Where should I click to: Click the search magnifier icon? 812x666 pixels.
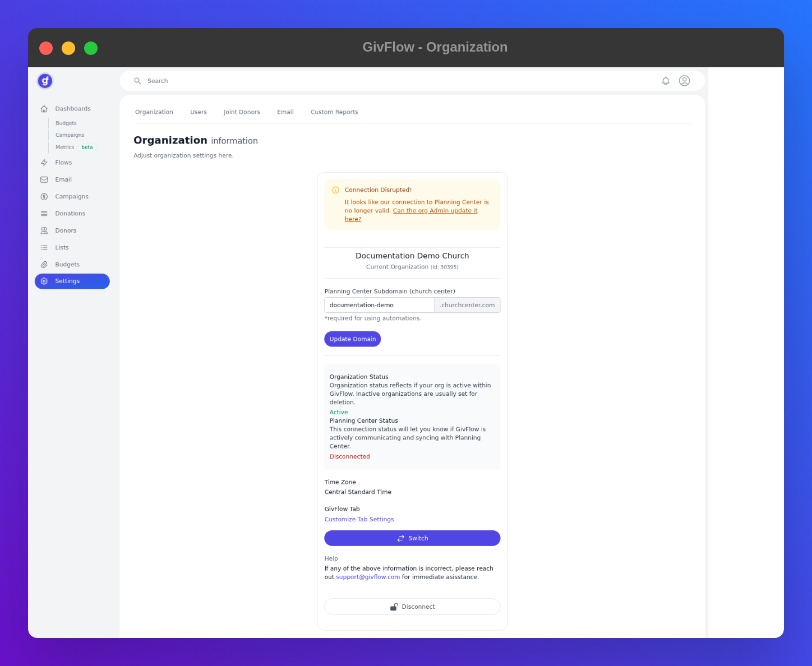click(137, 81)
